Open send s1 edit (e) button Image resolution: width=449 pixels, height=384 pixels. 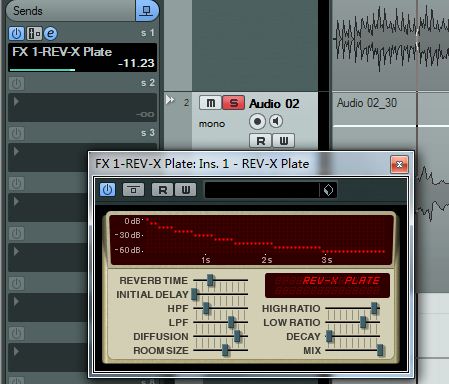(50, 33)
